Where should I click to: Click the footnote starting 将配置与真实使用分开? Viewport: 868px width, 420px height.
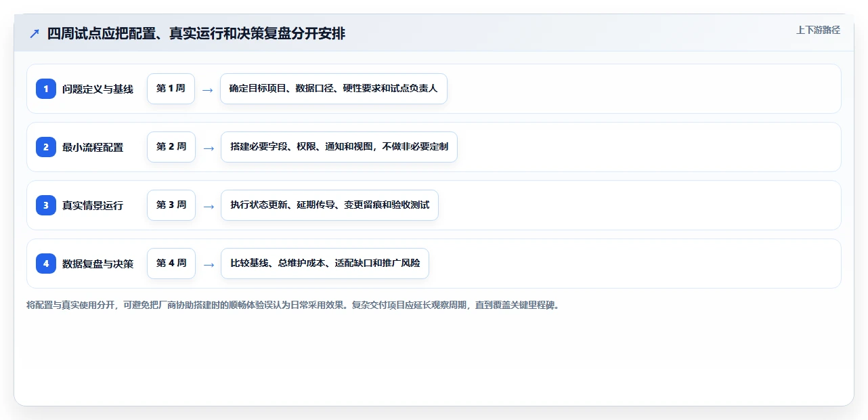click(x=293, y=305)
